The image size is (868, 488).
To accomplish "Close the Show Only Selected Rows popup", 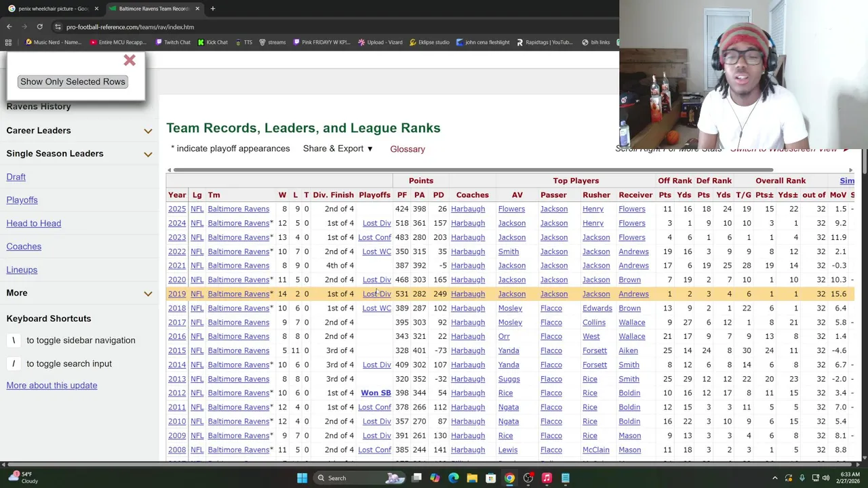I will pyautogui.click(x=130, y=61).
